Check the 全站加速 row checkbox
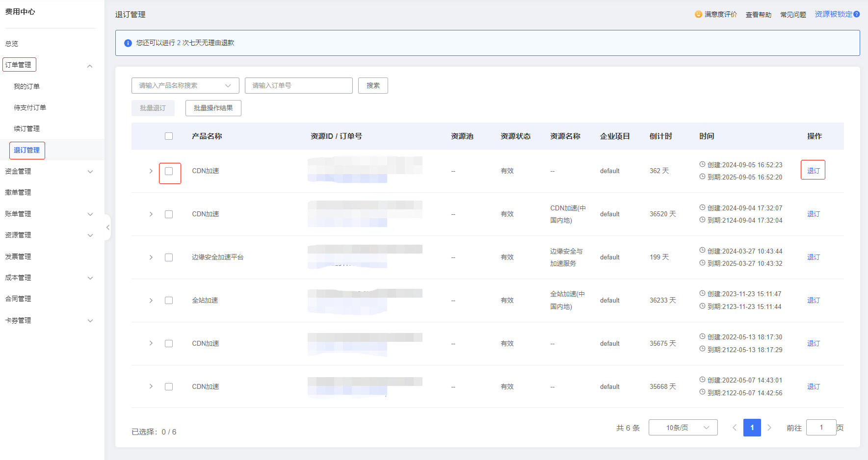The height and width of the screenshot is (460, 868). (x=169, y=301)
